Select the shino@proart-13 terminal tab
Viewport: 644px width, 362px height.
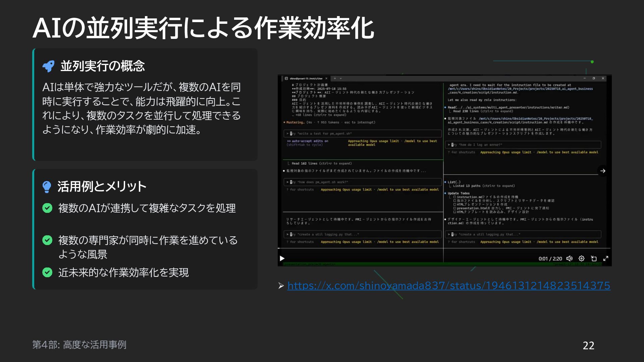click(306, 78)
